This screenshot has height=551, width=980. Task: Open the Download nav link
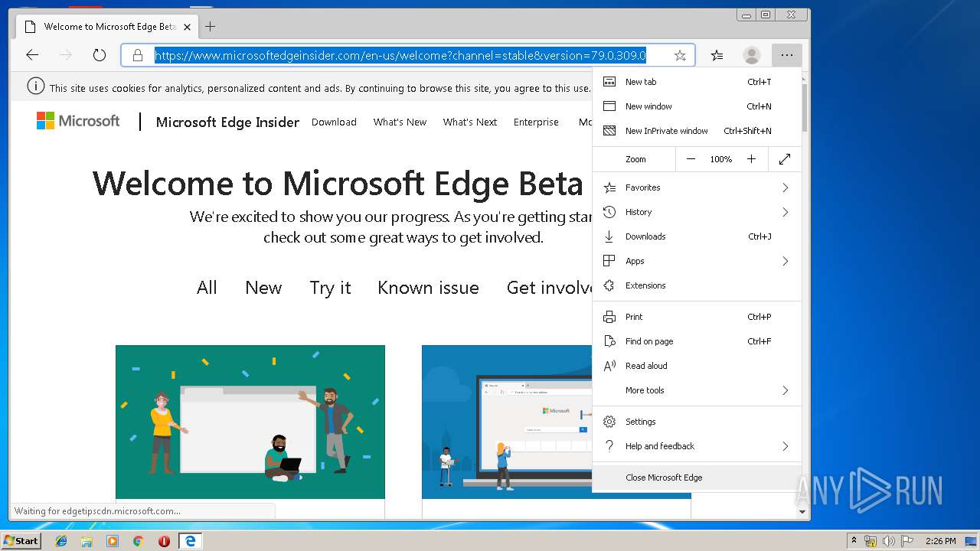334,122
